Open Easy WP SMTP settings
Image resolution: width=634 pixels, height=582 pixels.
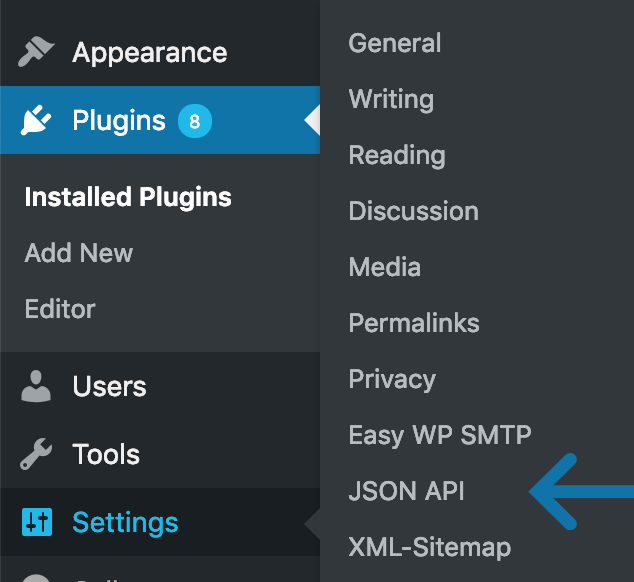440,436
